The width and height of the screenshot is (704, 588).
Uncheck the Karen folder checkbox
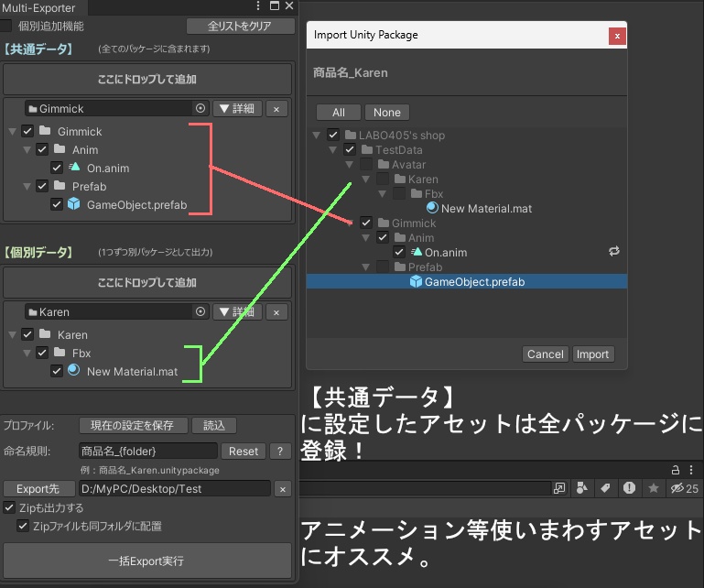pyautogui.click(x=27, y=334)
